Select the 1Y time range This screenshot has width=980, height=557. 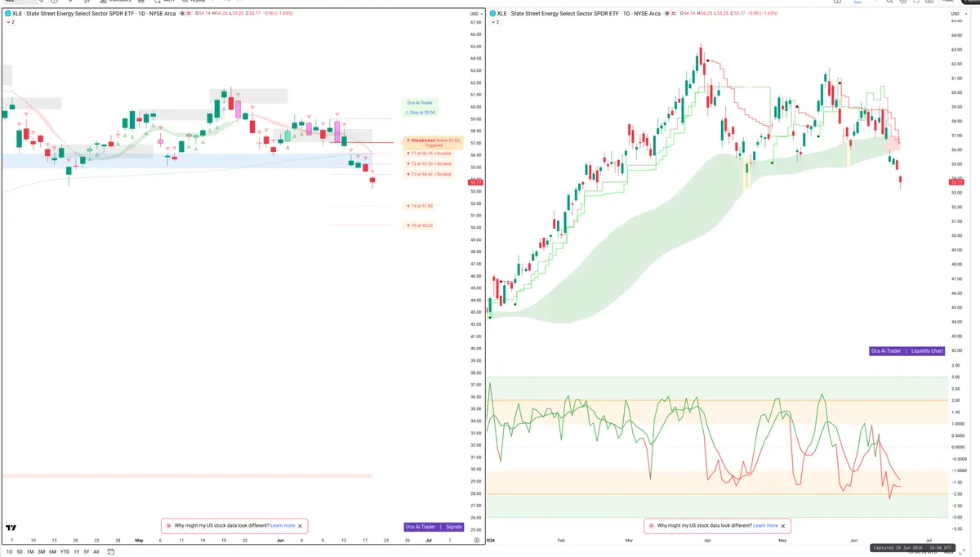point(76,552)
